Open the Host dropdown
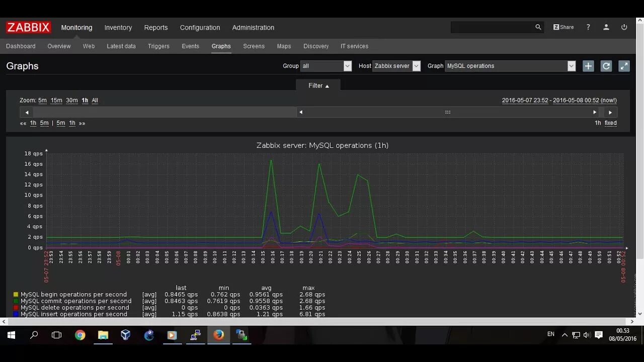This screenshot has height=362, width=644. (x=396, y=66)
